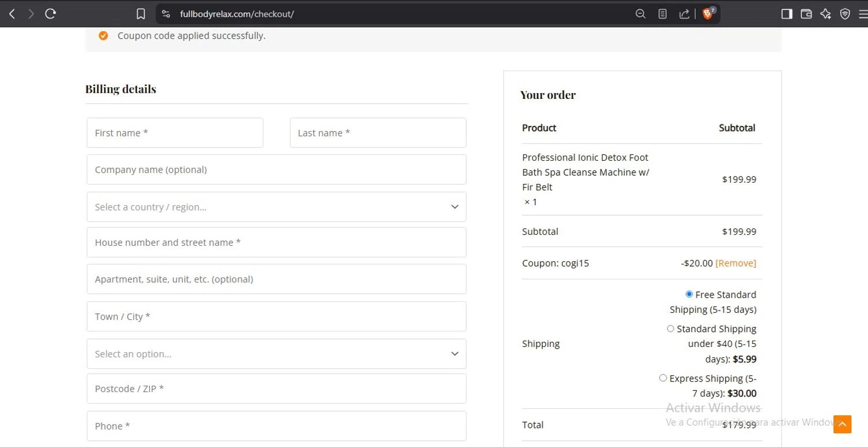
Task: Go back to the previous page
Action: pyautogui.click(x=12, y=14)
